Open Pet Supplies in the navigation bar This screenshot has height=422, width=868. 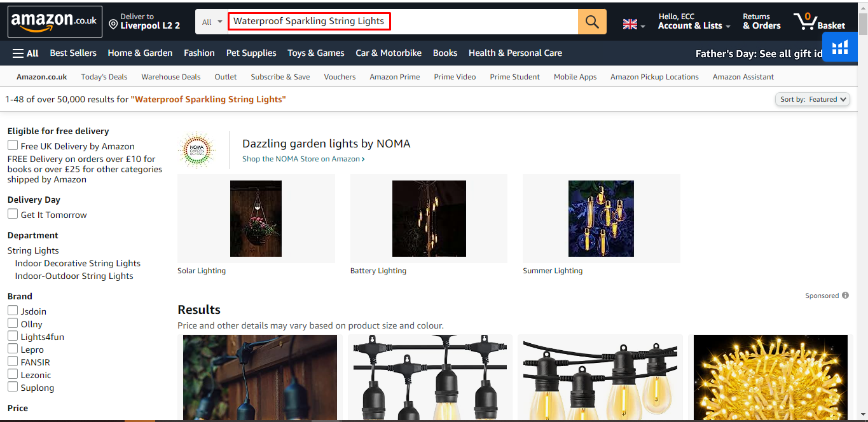pos(251,53)
